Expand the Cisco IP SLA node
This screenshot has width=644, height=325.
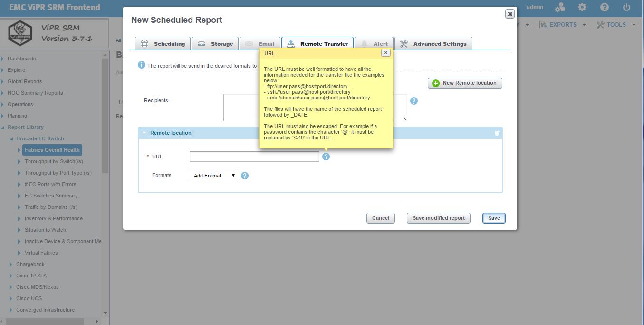click(11, 276)
